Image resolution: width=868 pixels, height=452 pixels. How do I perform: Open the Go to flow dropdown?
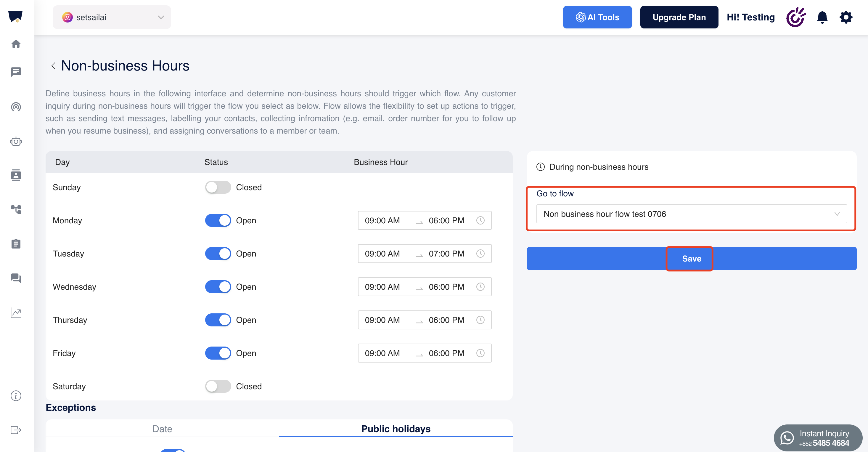[x=691, y=214]
